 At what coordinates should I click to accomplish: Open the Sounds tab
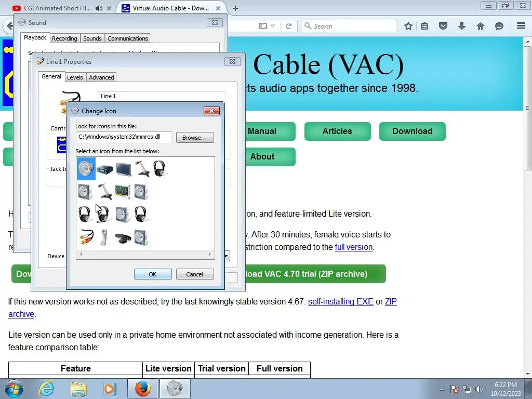pos(92,38)
